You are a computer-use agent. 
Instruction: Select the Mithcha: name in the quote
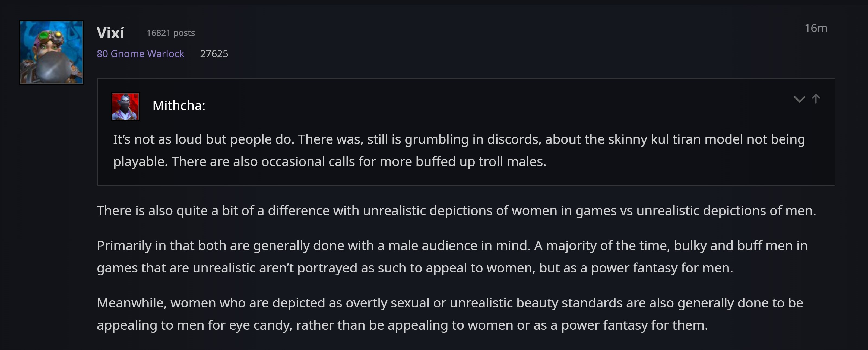coord(179,106)
